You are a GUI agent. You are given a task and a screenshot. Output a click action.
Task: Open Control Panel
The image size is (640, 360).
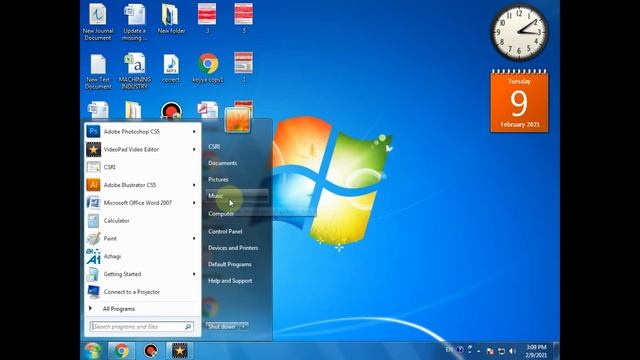pos(225,231)
